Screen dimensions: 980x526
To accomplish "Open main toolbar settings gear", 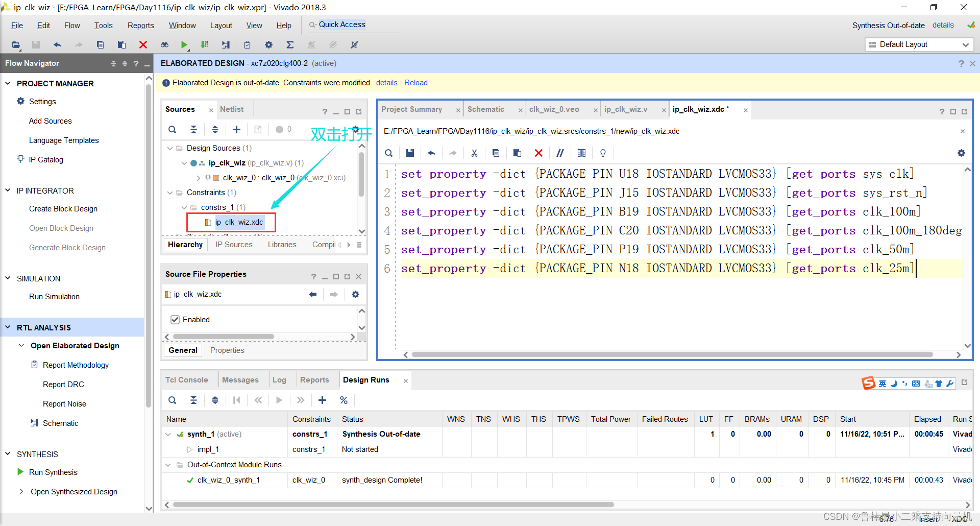I will click(268, 45).
